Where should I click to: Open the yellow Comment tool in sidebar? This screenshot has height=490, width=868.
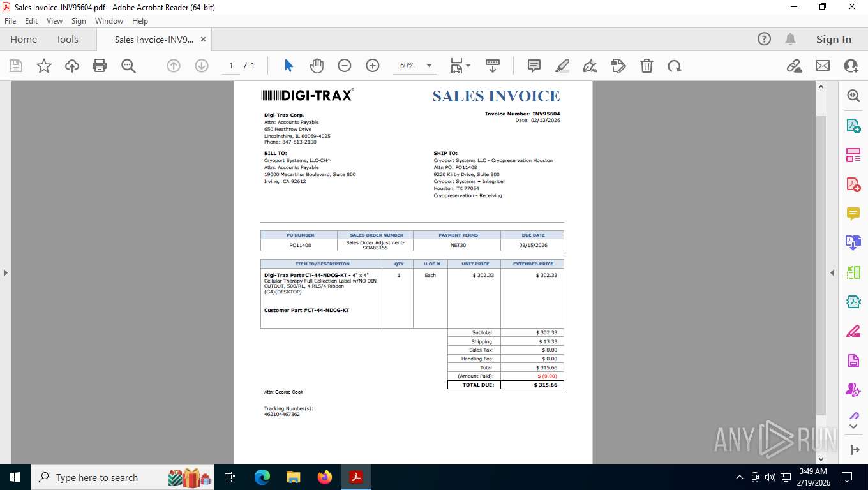pyautogui.click(x=853, y=214)
